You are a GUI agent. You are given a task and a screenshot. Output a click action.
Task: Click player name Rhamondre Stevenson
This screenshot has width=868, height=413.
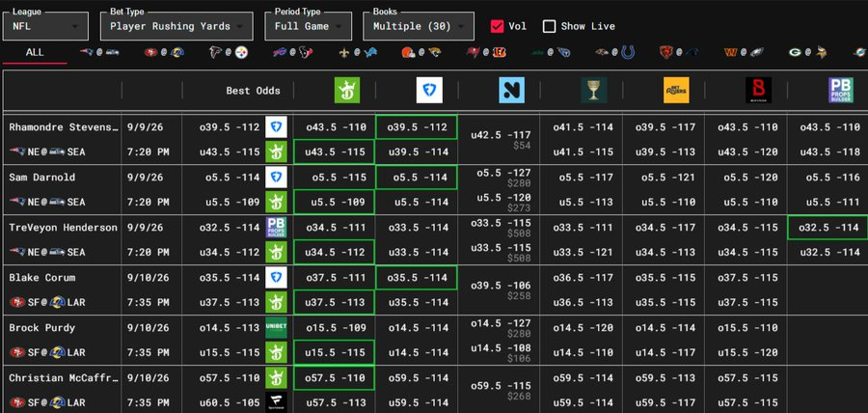[64, 127]
